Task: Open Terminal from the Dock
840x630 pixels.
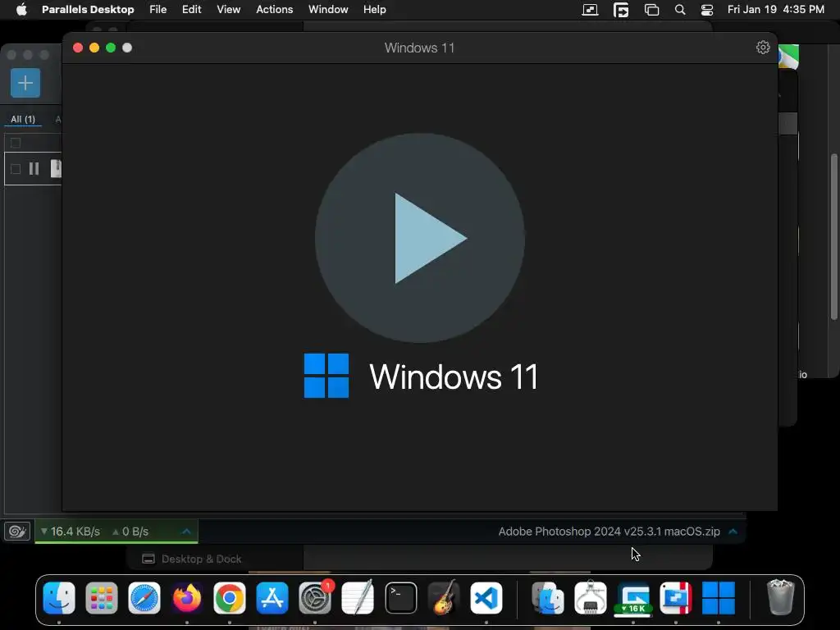Action: (x=400, y=598)
